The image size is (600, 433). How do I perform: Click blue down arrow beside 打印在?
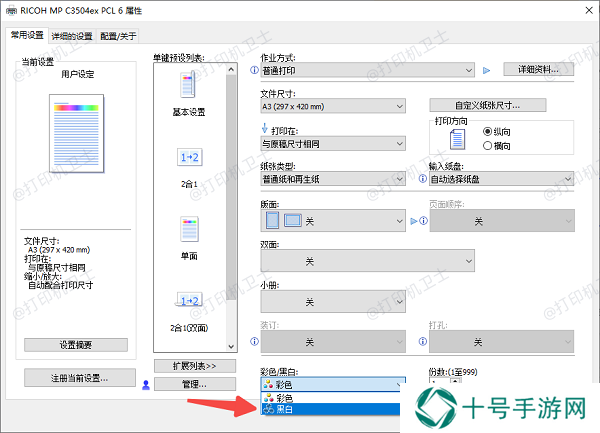[264, 128]
